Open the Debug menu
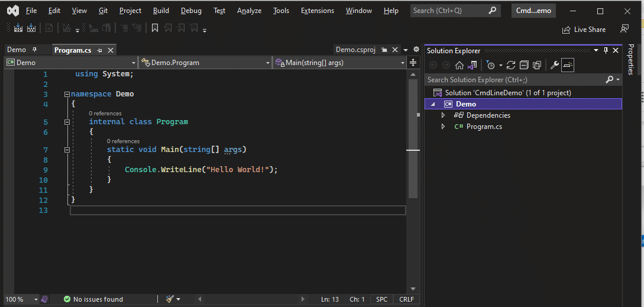This screenshot has width=644, height=307. pos(191,11)
